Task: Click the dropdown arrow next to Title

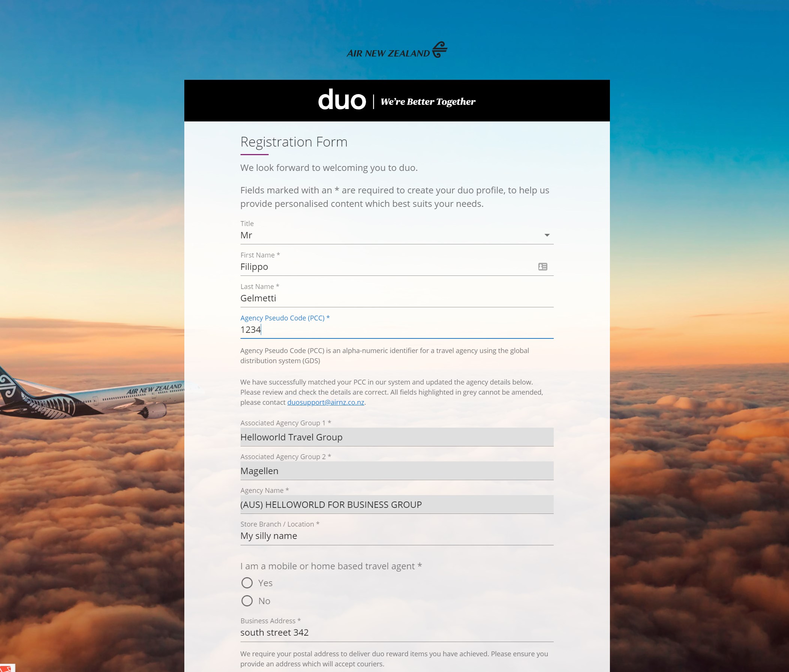Action: point(547,235)
